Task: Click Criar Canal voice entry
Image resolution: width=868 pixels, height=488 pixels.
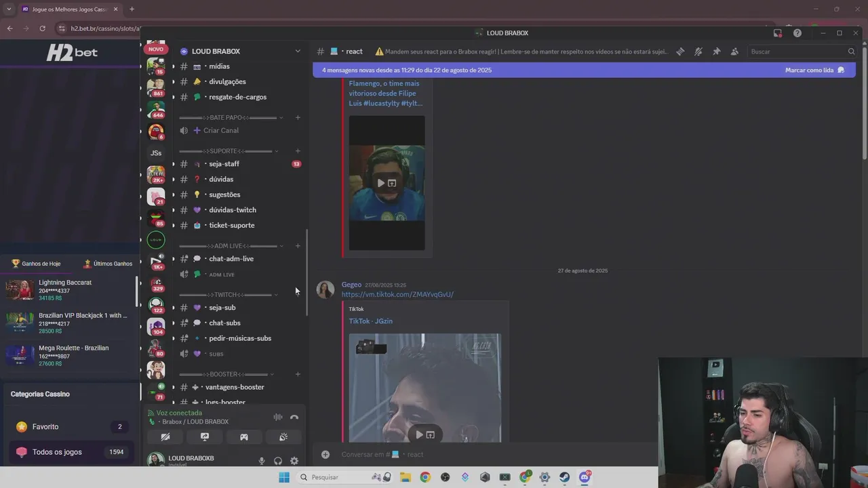Action: [221, 130]
